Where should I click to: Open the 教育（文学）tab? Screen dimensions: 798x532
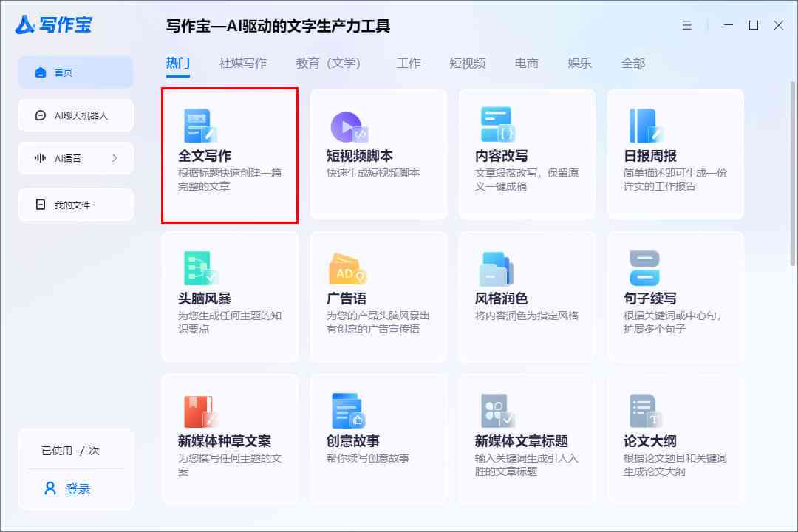tap(328, 63)
